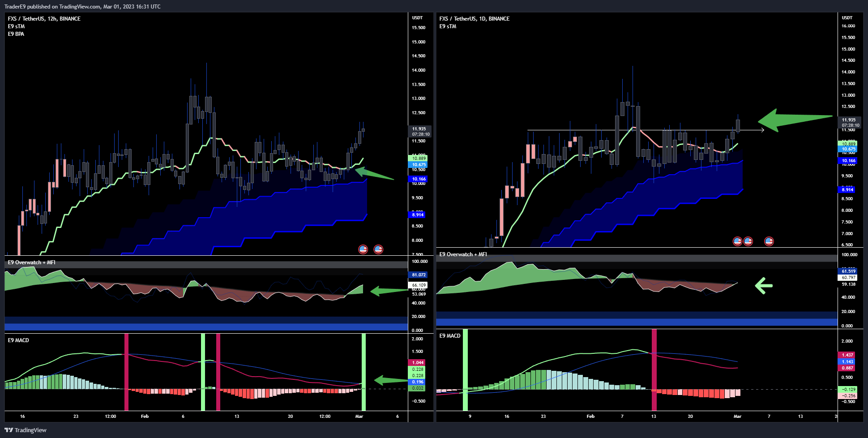The height and width of the screenshot is (438, 868).
Task: Click the rightmost US flag icon on 12h chart
Action: pyautogui.click(x=378, y=249)
